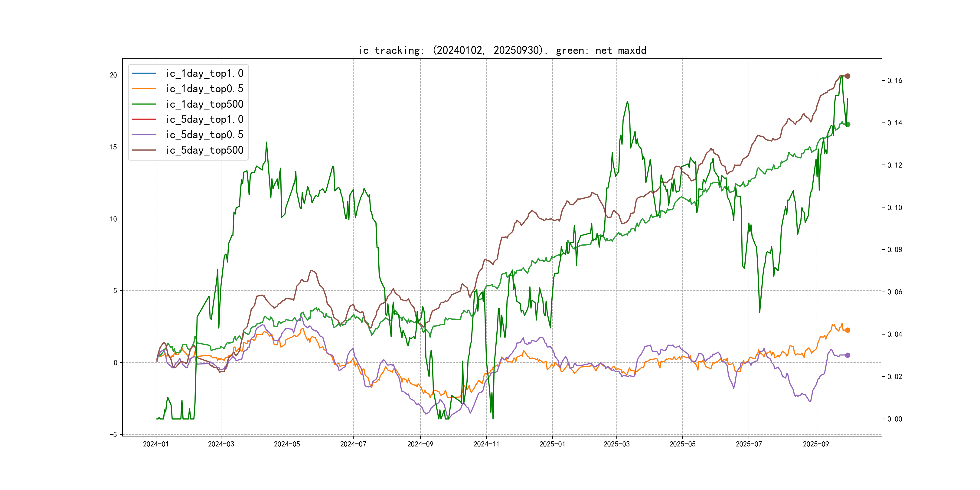Click the ic_5day_top500 legend label
This screenshot has height=490, width=980.
(x=204, y=150)
